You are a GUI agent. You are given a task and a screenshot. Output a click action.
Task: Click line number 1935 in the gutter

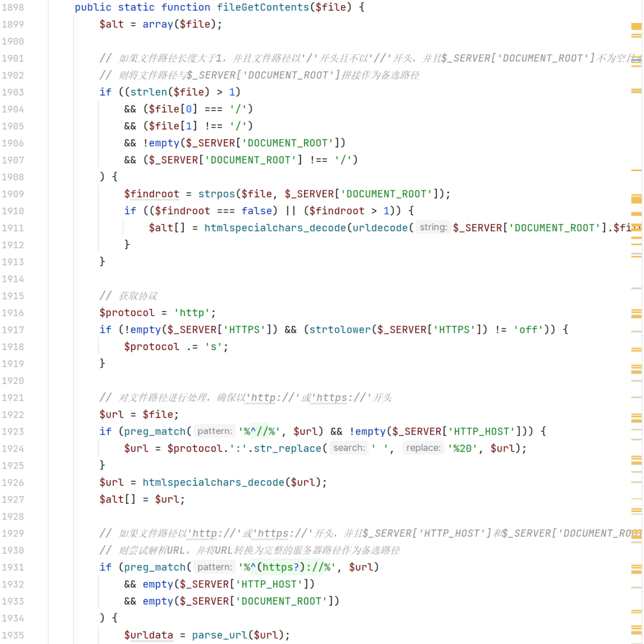tap(13, 635)
